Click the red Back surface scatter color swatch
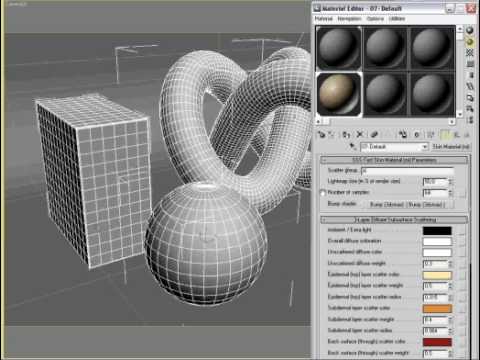Screen dimensions: 480x360 [437, 342]
